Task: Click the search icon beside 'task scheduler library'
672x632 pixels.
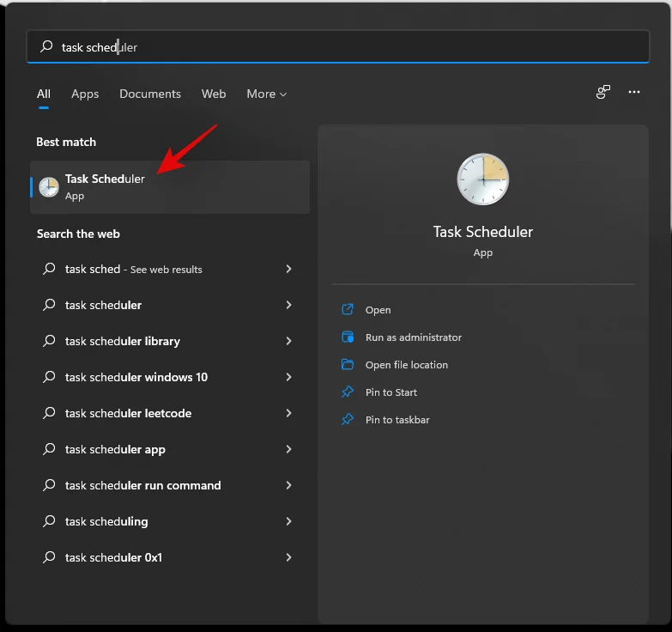Action: coord(49,341)
